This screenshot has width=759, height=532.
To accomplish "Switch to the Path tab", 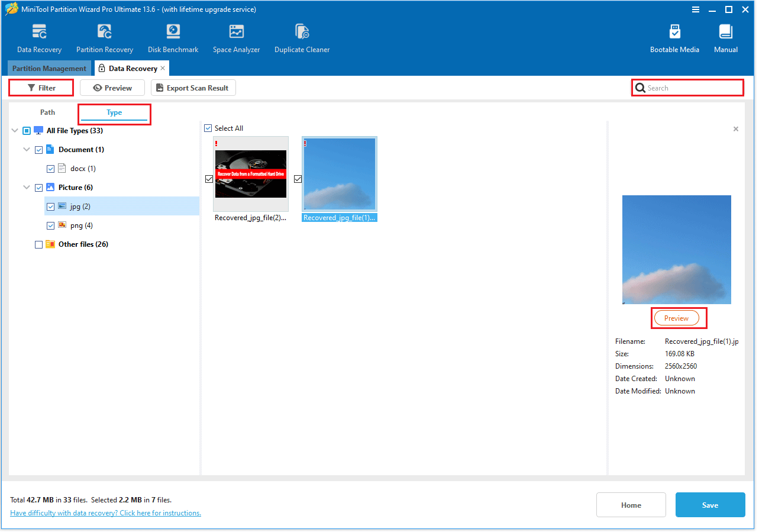I will pyautogui.click(x=47, y=112).
